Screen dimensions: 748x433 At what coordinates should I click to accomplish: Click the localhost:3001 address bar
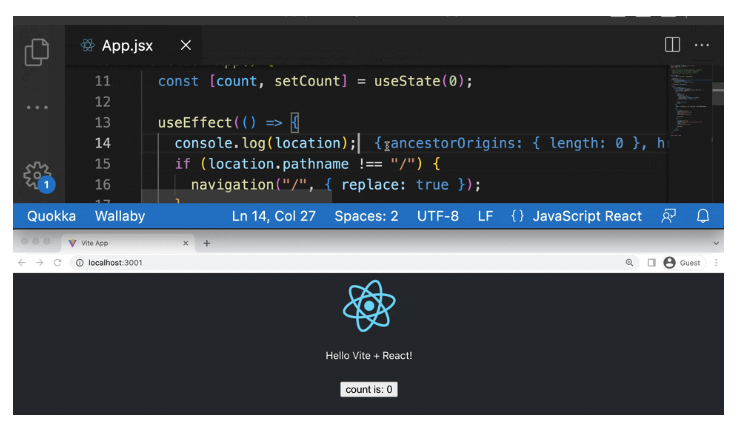pyautogui.click(x=353, y=263)
